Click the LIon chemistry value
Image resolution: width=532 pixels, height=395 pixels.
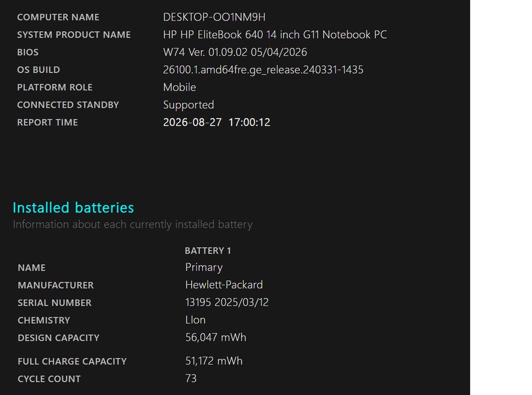click(196, 320)
